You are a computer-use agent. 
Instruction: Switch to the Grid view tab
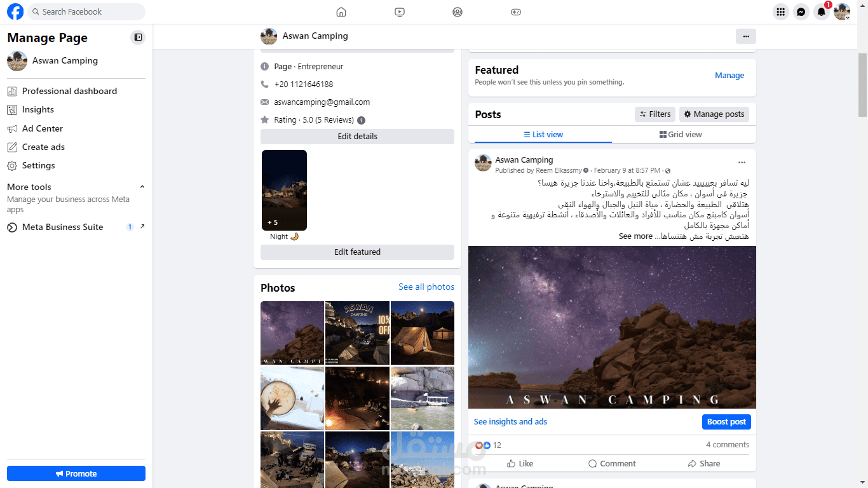click(681, 134)
